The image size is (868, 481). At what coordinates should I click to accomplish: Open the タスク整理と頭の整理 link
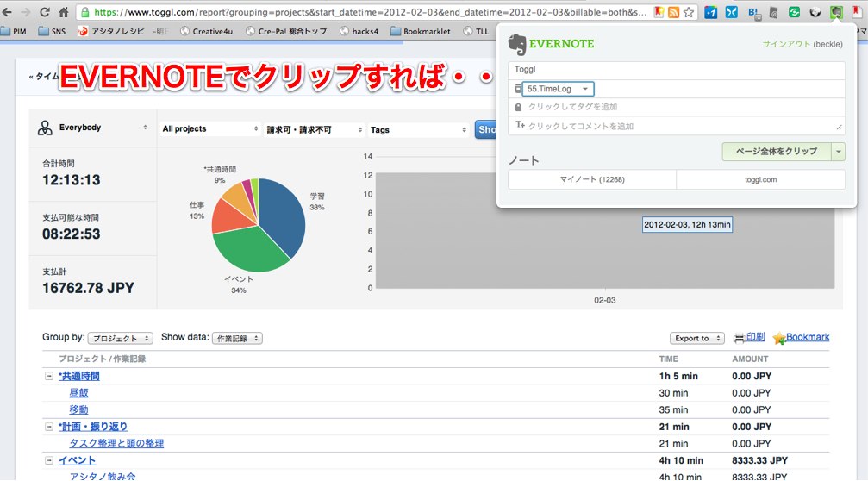(116, 444)
